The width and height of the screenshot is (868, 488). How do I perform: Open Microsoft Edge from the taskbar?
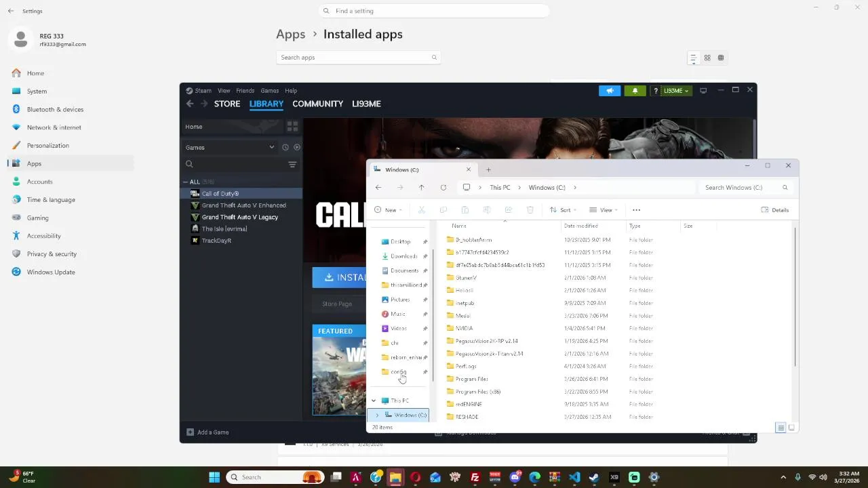point(534,477)
